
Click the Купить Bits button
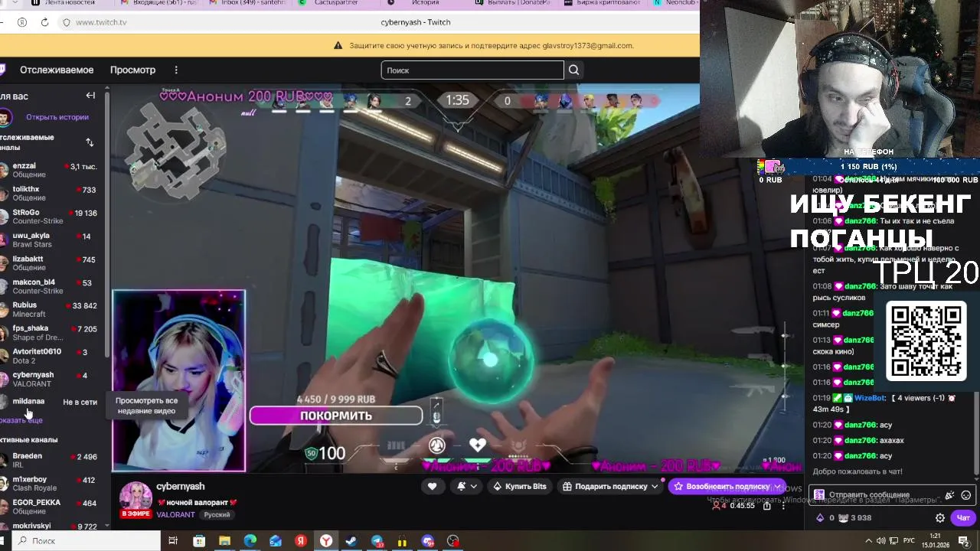pos(520,486)
